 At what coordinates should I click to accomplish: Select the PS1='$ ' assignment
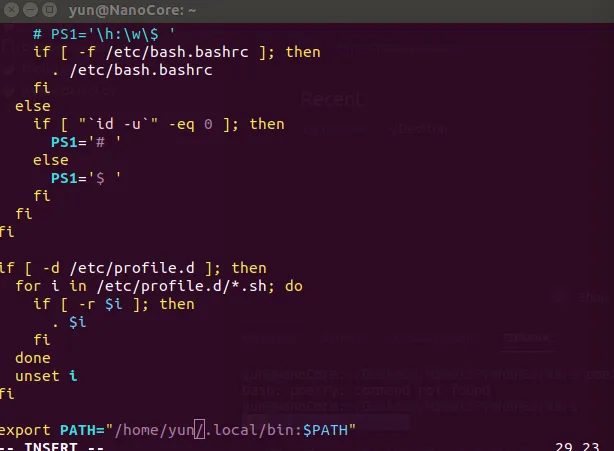86,178
